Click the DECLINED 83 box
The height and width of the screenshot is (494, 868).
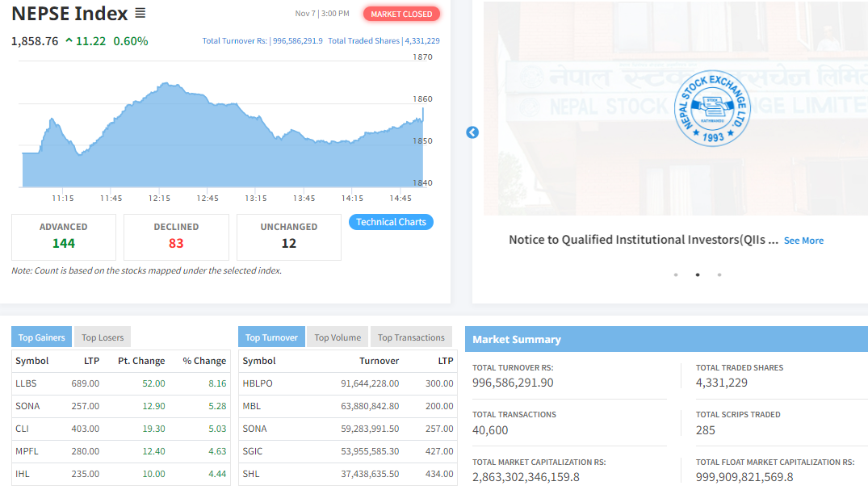tap(176, 237)
